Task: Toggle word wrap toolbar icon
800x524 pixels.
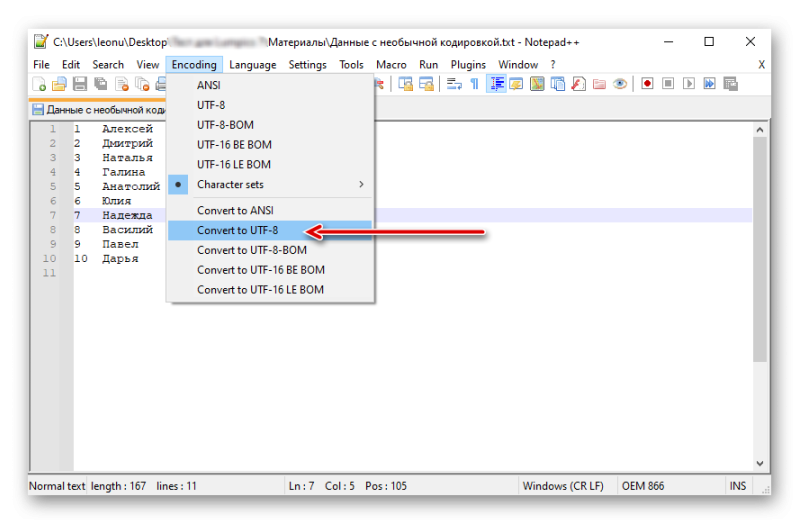Action: point(454,84)
